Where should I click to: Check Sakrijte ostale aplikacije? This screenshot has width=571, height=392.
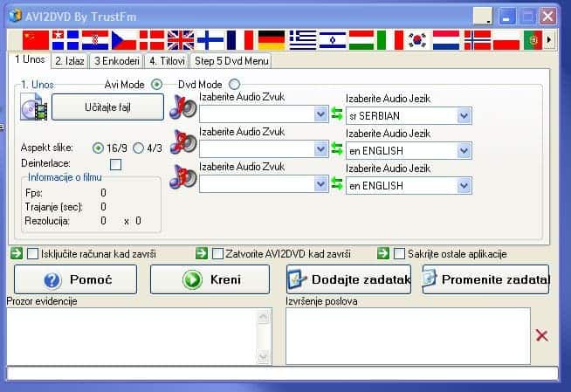[400, 254]
